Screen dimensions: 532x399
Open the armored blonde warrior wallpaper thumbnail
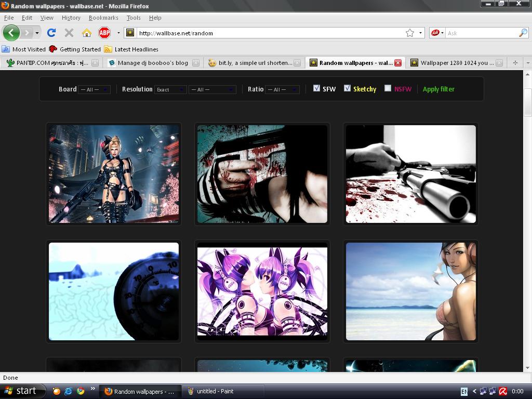(x=114, y=174)
